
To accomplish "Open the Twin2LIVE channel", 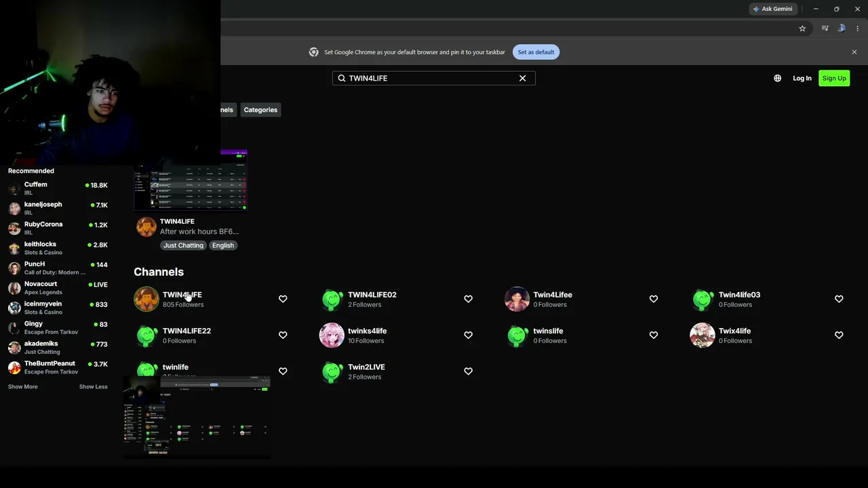I will (x=366, y=367).
